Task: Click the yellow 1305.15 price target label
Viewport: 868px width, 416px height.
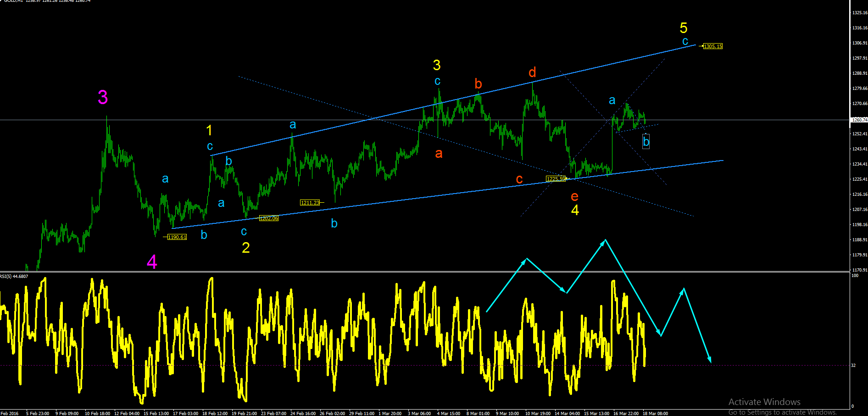Action: tap(713, 46)
